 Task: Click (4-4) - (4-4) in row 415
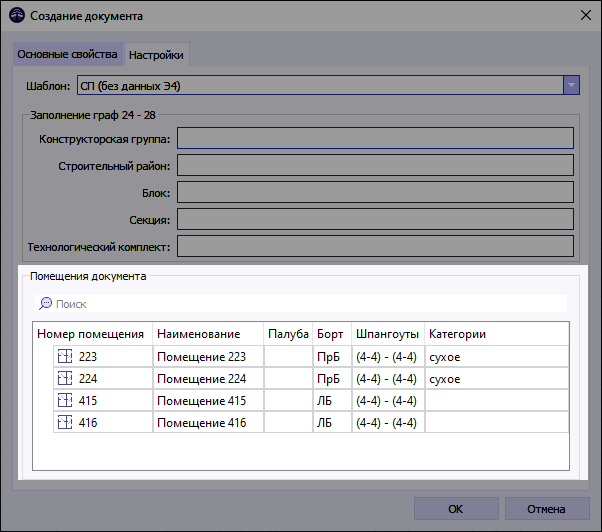(386, 401)
